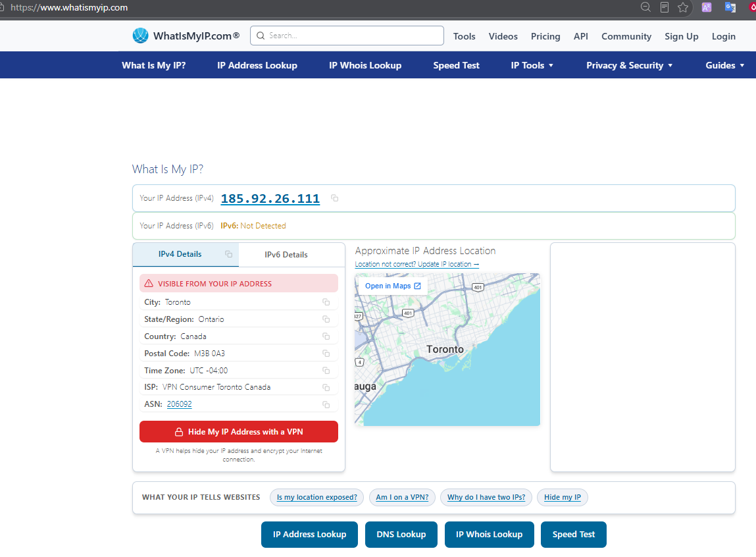Open 'Why do I have two IPs?' link
This screenshot has width=756, height=557.
pos(486,497)
